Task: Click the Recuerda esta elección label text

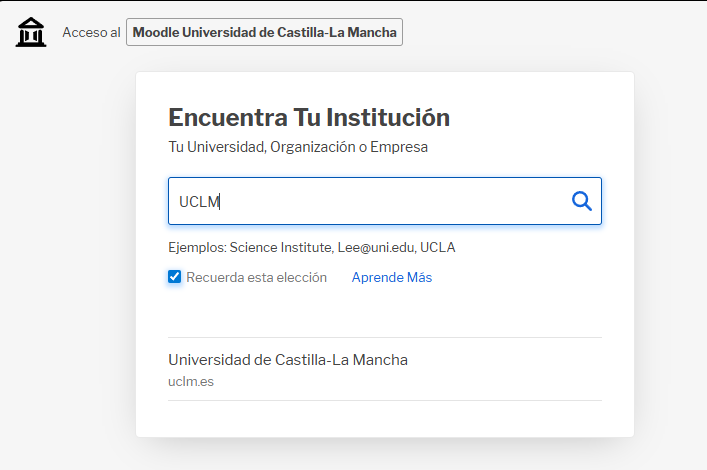Action: point(257,277)
